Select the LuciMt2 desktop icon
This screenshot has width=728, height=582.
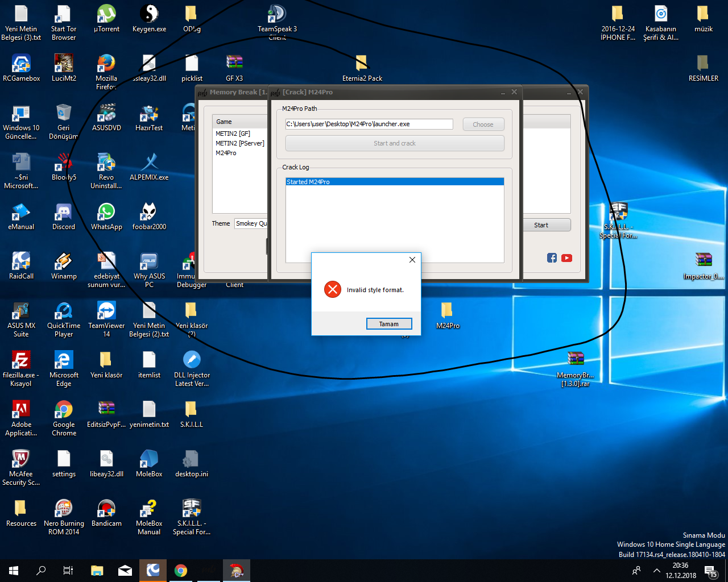click(x=64, y=68)
